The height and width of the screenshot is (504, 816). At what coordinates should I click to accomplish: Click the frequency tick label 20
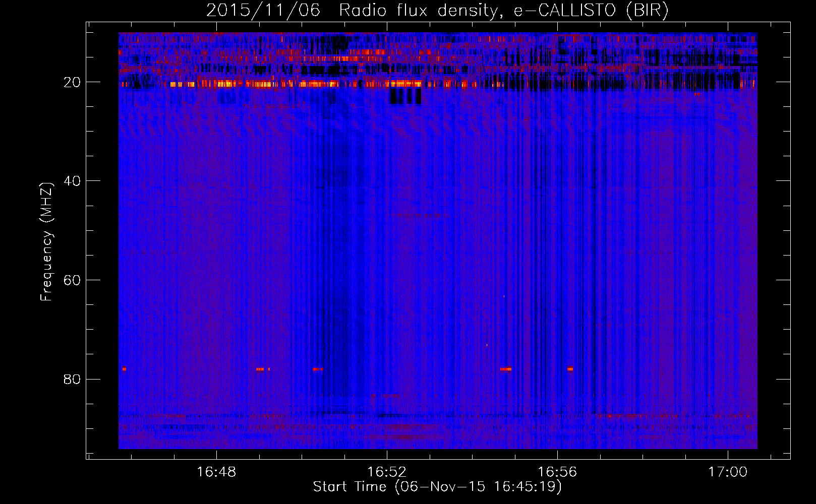pyautogui.click(x=73, y=82)
